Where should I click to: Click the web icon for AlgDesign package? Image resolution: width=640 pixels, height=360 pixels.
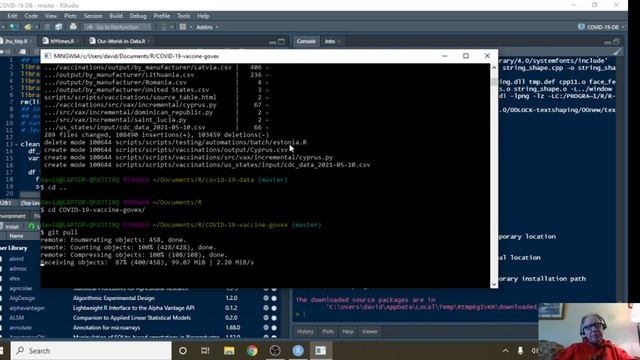(266, 298)
